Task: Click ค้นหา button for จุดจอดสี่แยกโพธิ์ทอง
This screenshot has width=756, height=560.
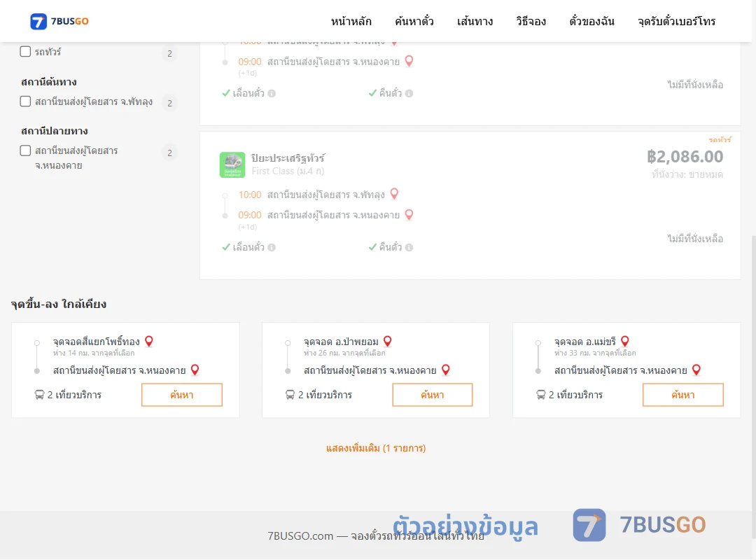Action: (x=182, y=395)
